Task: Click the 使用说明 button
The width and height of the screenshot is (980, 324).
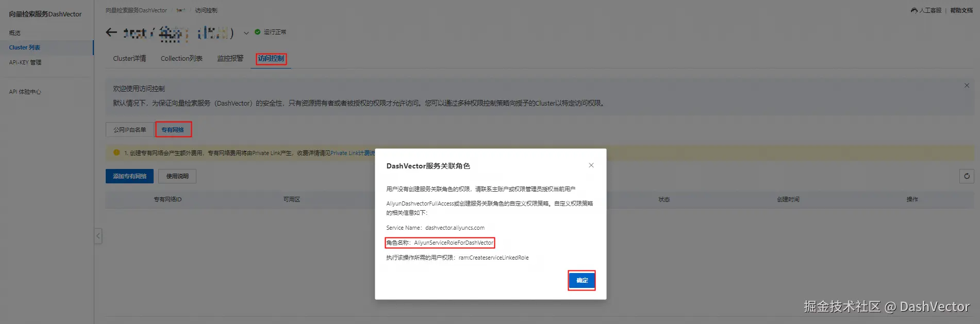Action: coord(177,176)
